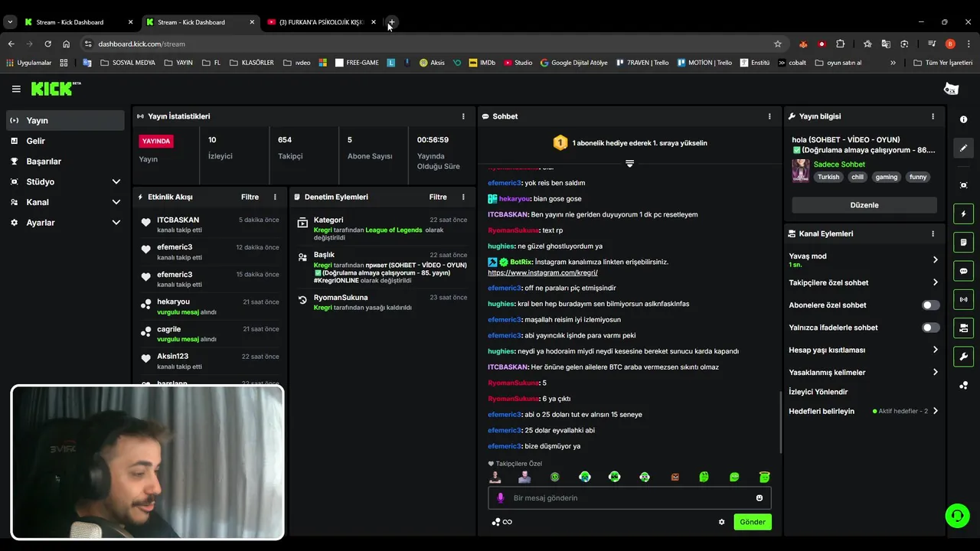
Task: Go to Gelir in the left sidebar
Action: click(x=66, y=141)
